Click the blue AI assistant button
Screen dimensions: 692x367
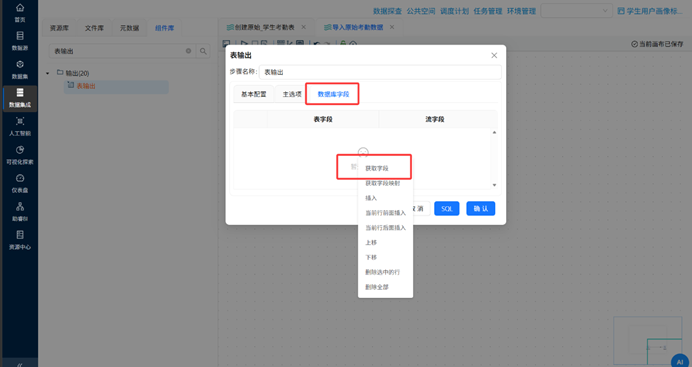tap(680, 361)
